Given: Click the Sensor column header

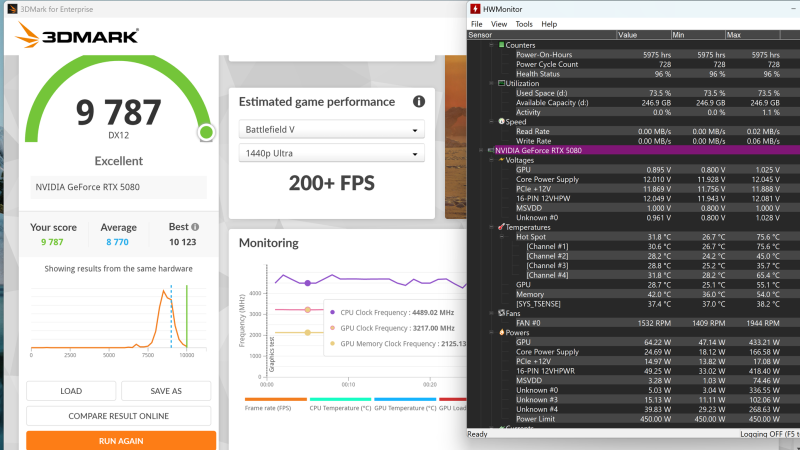Looking at the screenshot, I should click(541, 35).
